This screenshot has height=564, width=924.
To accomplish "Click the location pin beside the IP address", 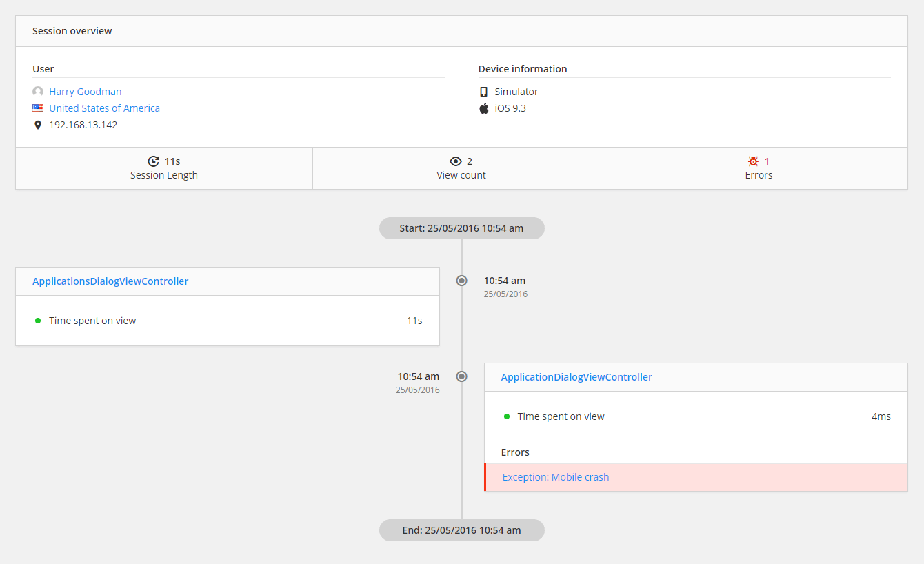I will [38, 124].
